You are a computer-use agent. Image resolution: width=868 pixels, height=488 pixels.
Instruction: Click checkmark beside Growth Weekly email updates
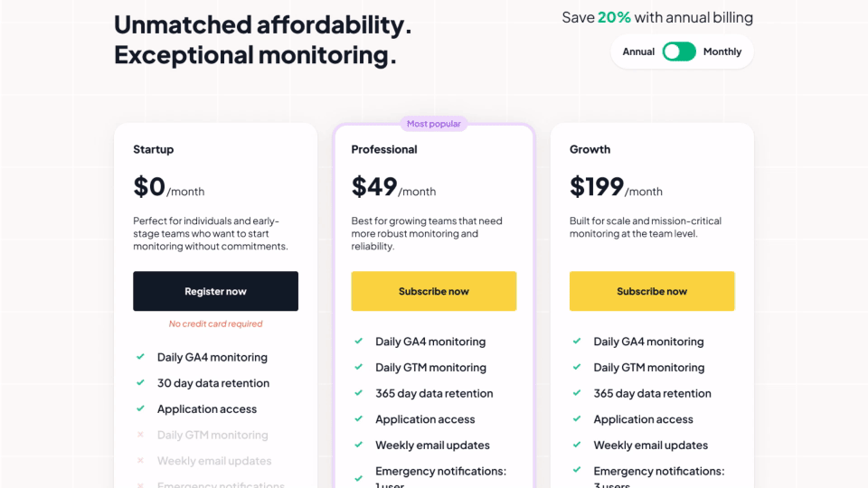[577, 445]
